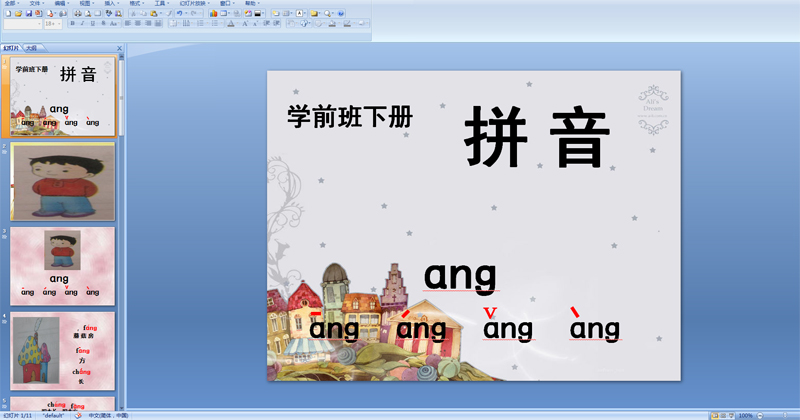Open the font size dropdown showing 18+
Viewport: 800px width, 420px height.
pos(53,24)
